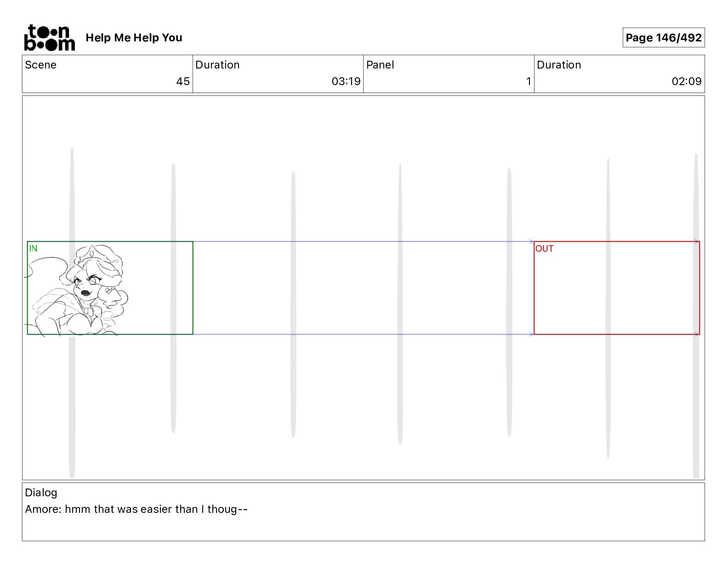Select the red OUT camera frame label

click(544, 248)
